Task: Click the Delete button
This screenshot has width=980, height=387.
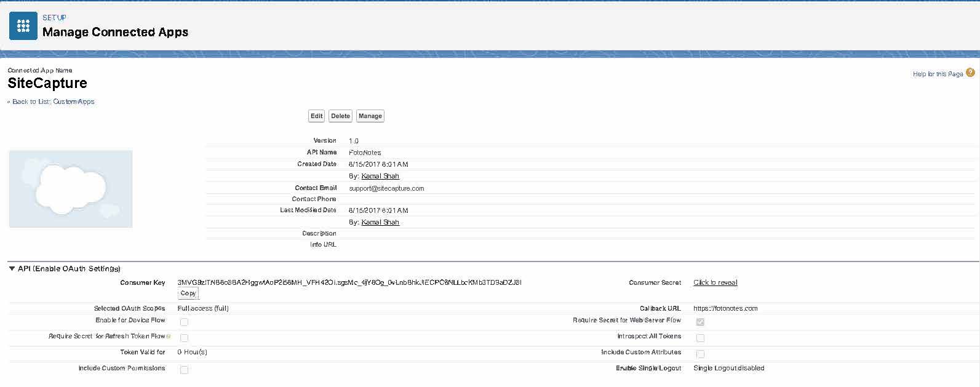Action: click(x=340, y=116)
